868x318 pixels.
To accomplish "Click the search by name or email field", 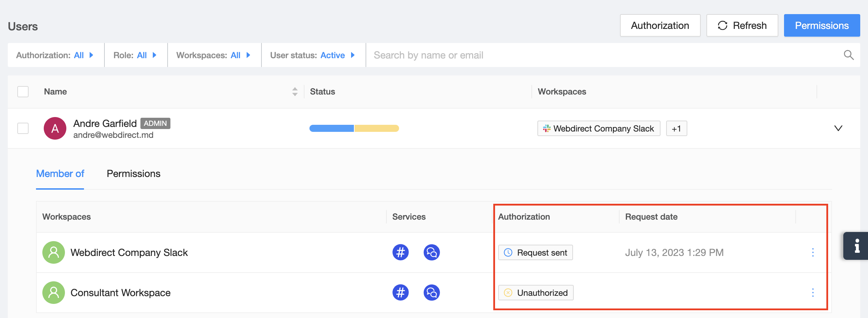I will click(600, 55).
